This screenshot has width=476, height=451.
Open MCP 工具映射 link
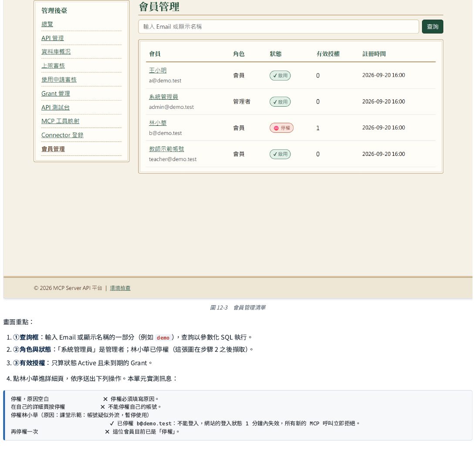tap(61, 121)
